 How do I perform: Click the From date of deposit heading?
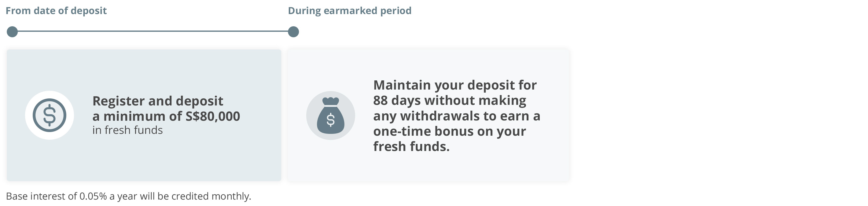click(x=56, y=11)
